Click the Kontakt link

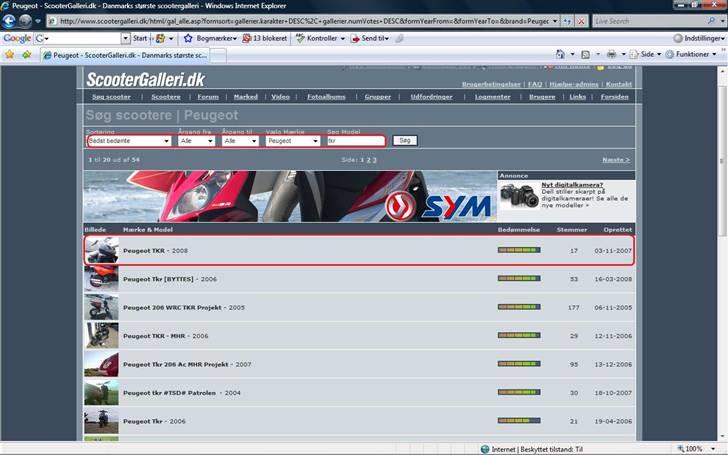click(x=619, y=84)
